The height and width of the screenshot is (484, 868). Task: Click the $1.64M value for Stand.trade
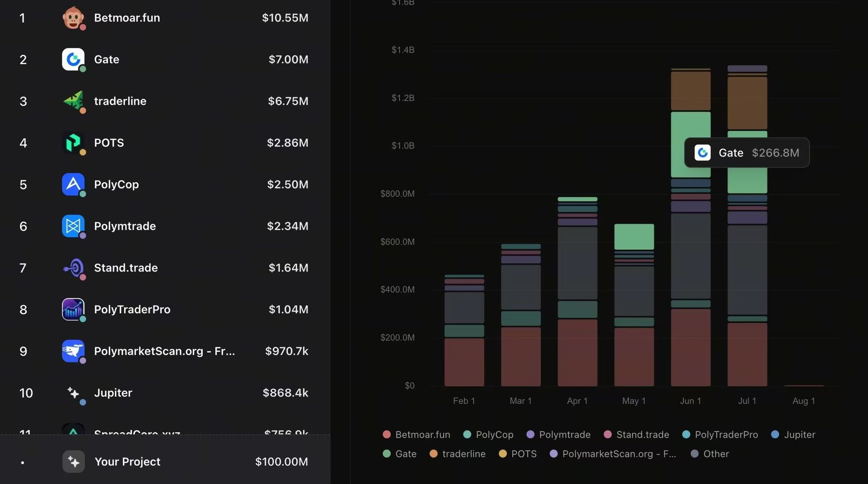coord(289,267)
